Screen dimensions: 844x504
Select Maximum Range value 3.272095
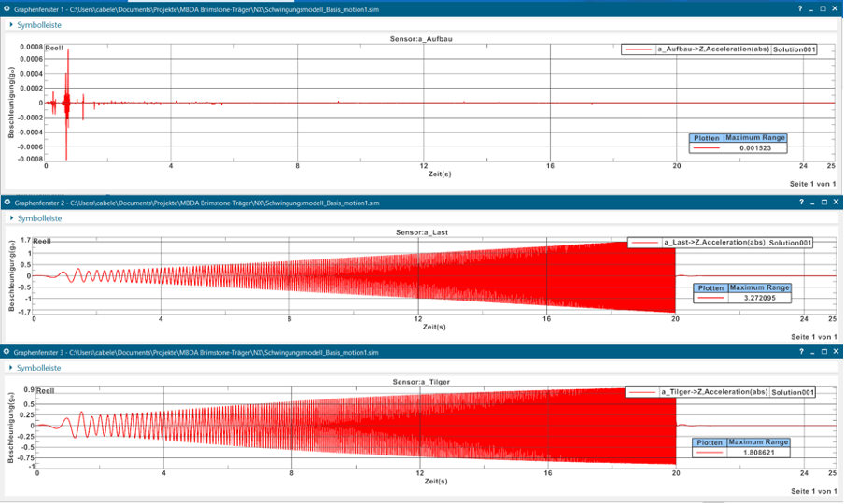tap(758, 298)
